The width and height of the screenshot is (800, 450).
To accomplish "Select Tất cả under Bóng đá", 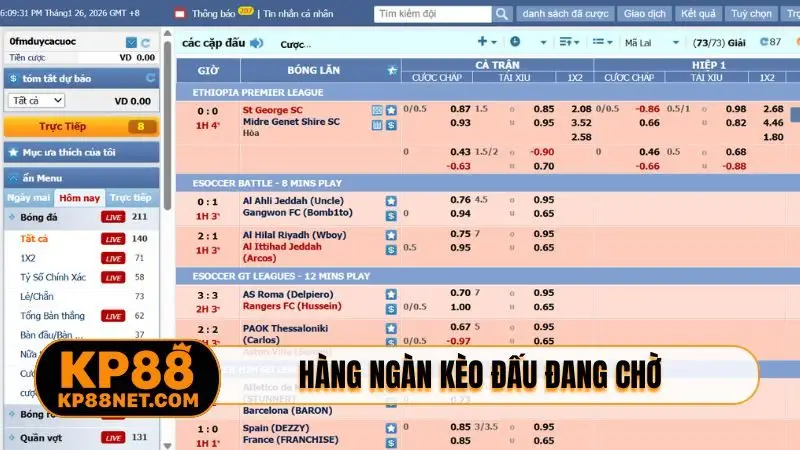I will pyautogui.click(x=34, y=238).
